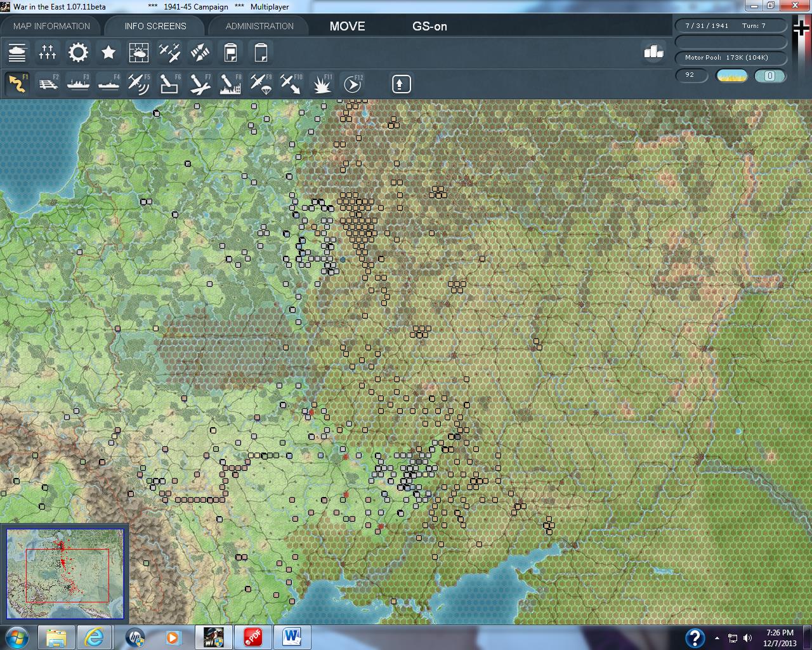Click the reinforcement arrows icon

(x=200, y=53)
